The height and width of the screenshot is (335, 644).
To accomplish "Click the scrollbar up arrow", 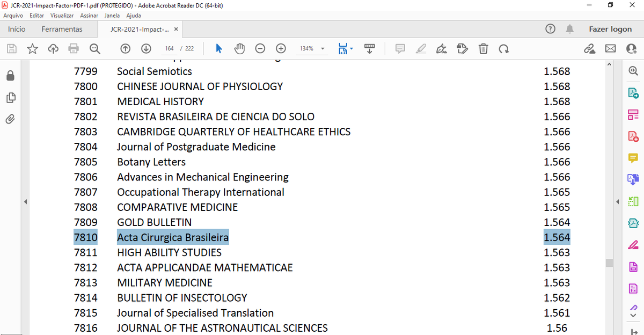I will (x=609, y=64).
